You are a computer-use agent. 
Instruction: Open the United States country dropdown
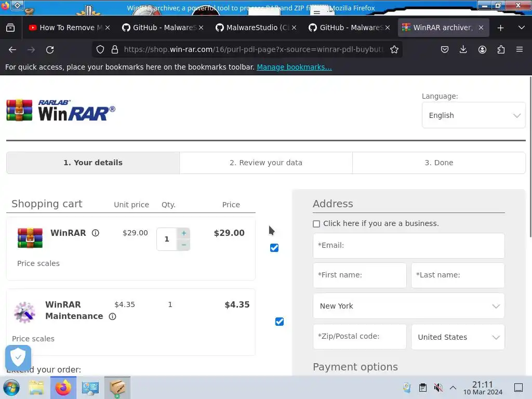tap(458, 337)
